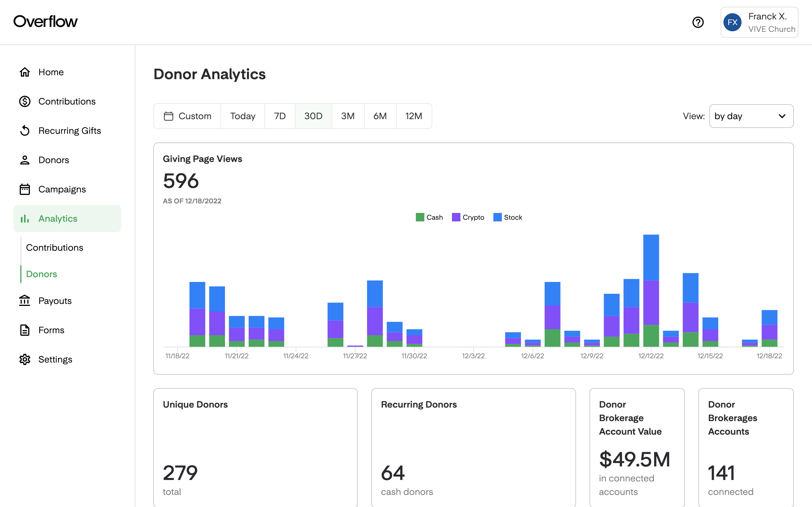Open Recurring Gifts via its circular arrow icon
The image size is (812, 507).
coord(25,130)
